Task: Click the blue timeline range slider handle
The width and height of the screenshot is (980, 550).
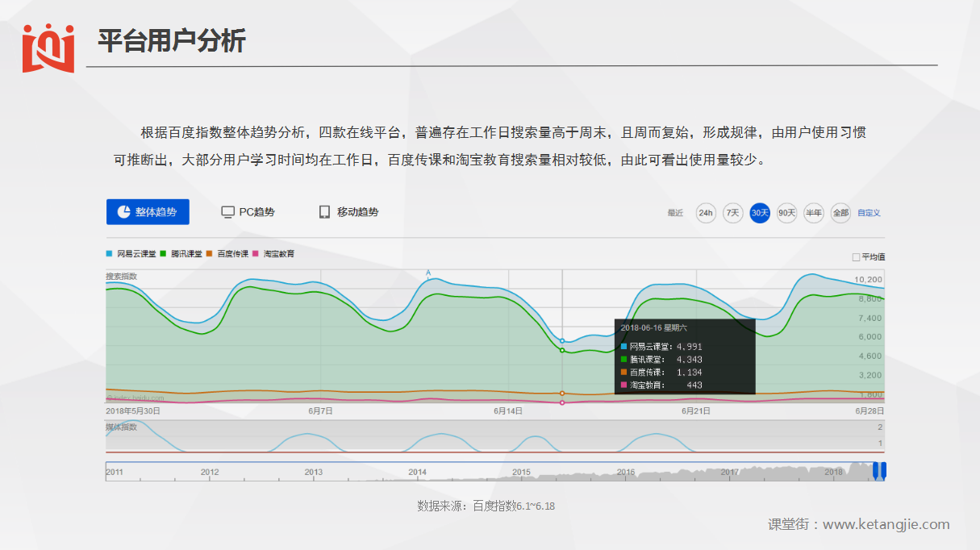Action: [879, 471]
